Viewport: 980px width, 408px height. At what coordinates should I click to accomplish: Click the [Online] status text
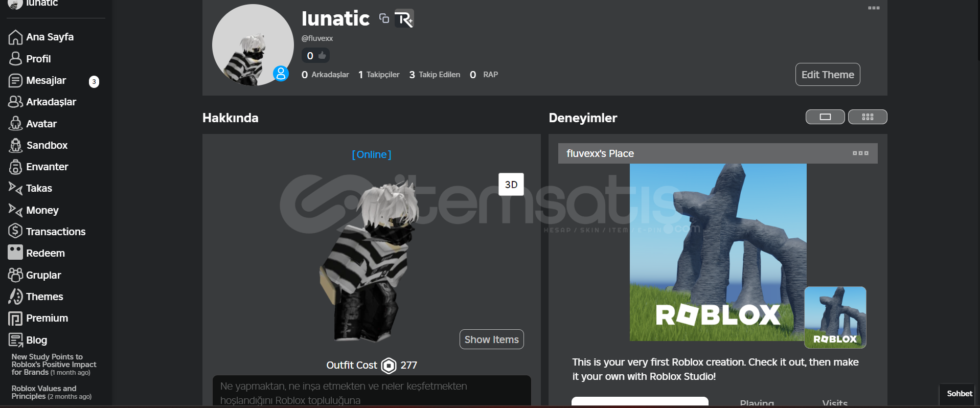[x=372, y=154]
